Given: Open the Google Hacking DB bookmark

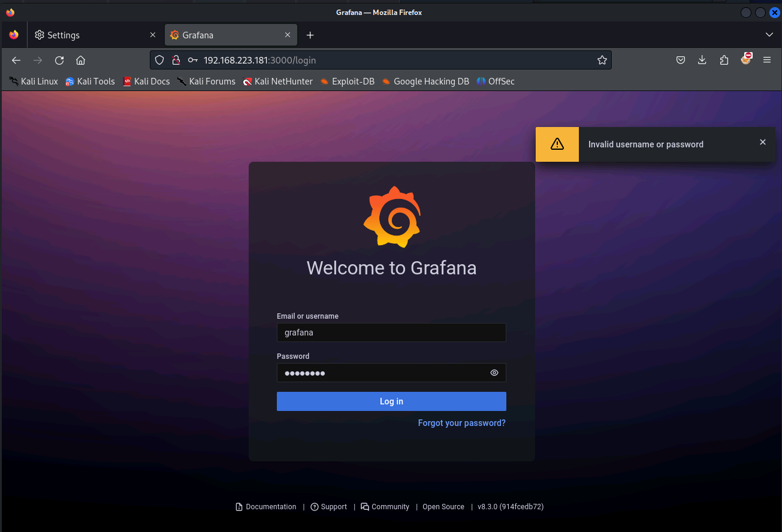Looking at the screenshot, I should coord(425,81).
